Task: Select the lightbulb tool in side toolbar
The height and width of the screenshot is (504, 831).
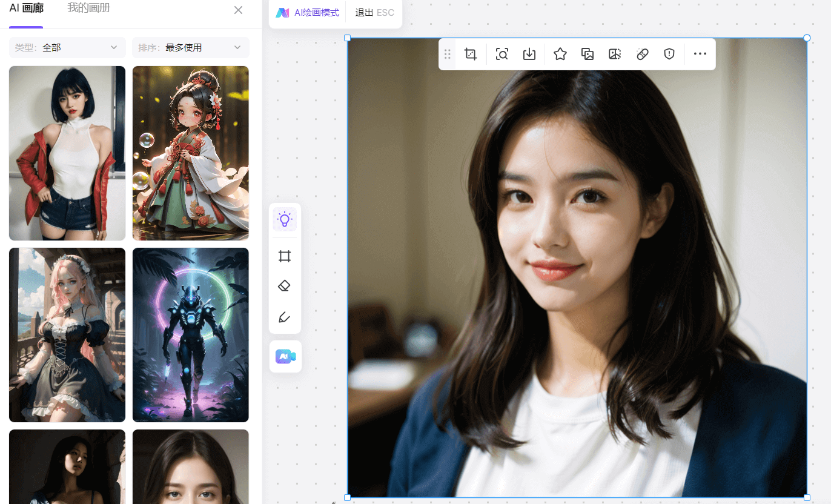Action: [x=285, y=219]
